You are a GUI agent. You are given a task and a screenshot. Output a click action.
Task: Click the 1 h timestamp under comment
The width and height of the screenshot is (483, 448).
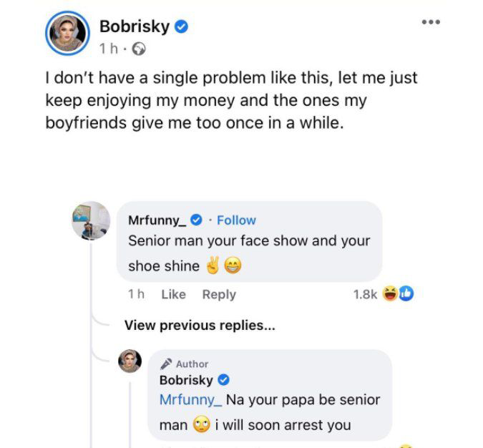coord(136,294)
